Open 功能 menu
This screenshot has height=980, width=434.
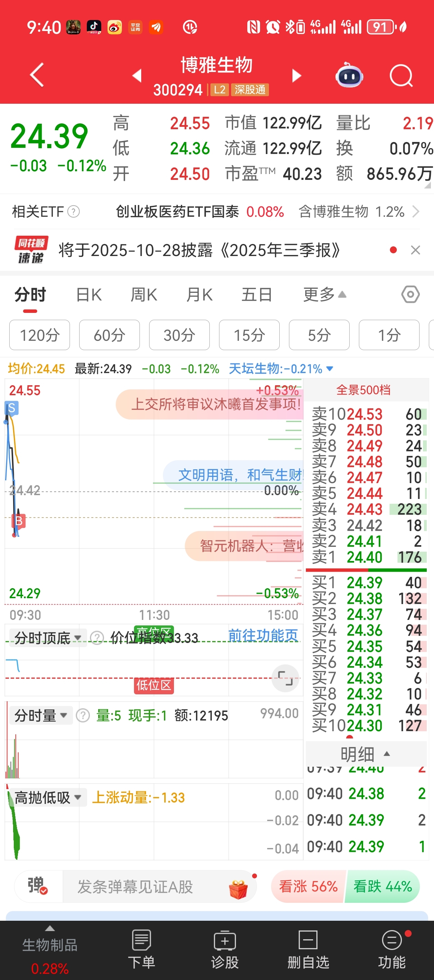[392, 950]
